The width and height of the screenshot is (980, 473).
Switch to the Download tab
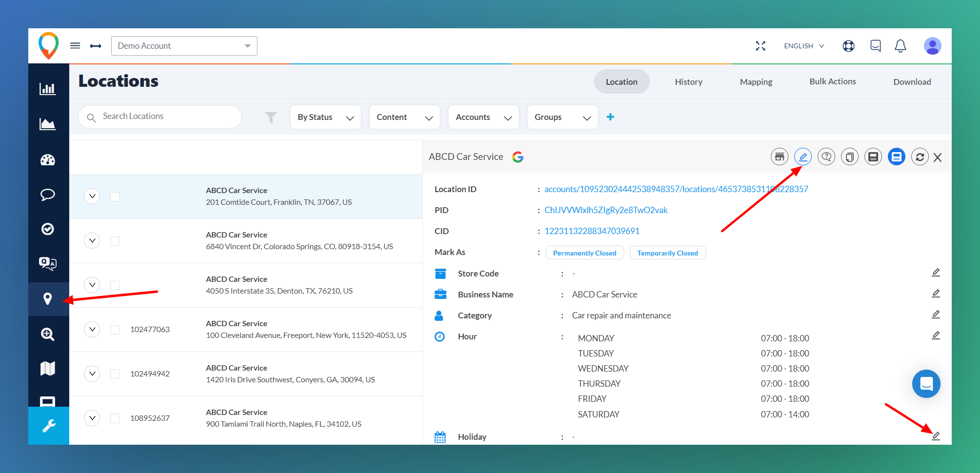click(912, 82)
